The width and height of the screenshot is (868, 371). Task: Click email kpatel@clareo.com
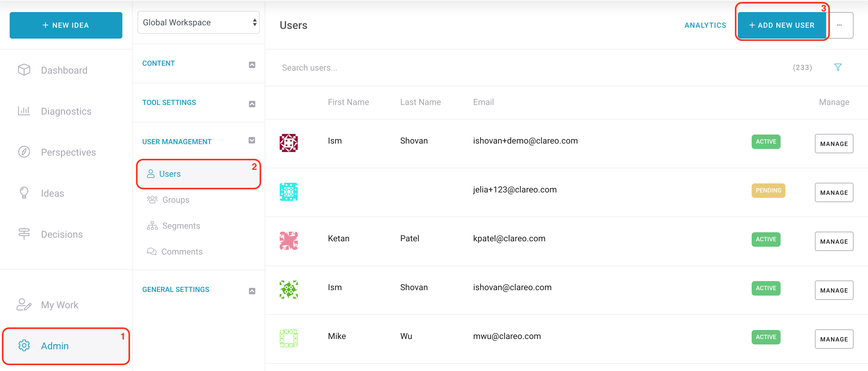click(509, 239)
